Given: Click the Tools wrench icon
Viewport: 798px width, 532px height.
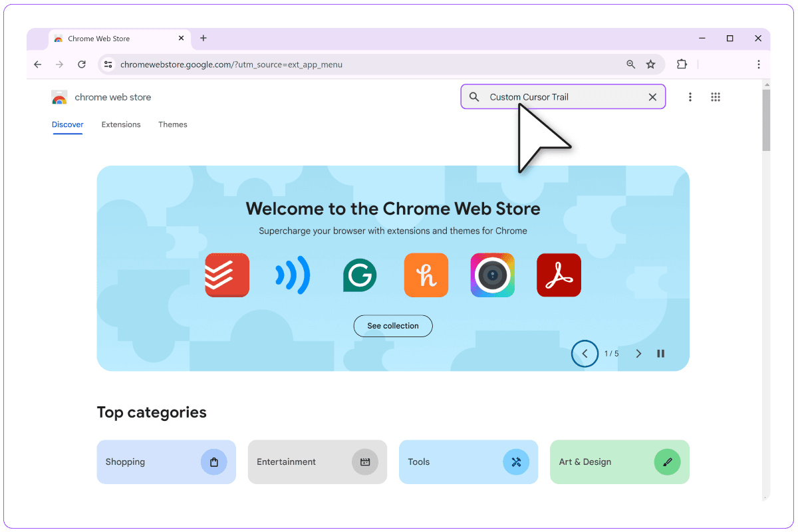Looking at the screenshot, I should (516, 462).
